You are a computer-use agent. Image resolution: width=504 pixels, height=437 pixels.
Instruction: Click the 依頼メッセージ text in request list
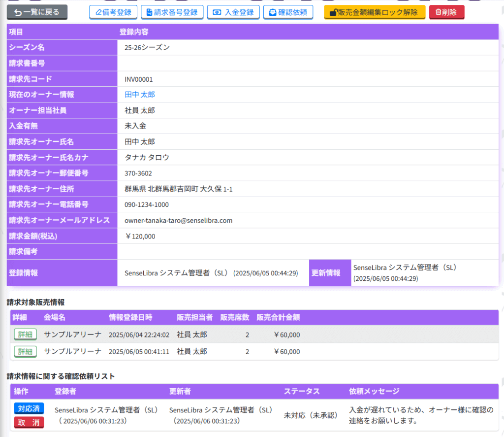pyautogui.click(x=421, y=415)
